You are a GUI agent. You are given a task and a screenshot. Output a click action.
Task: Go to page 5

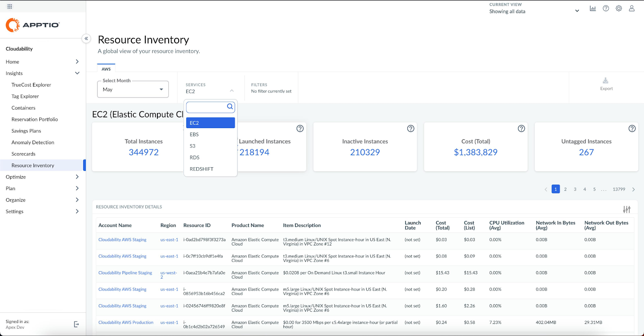coord(594,189)
